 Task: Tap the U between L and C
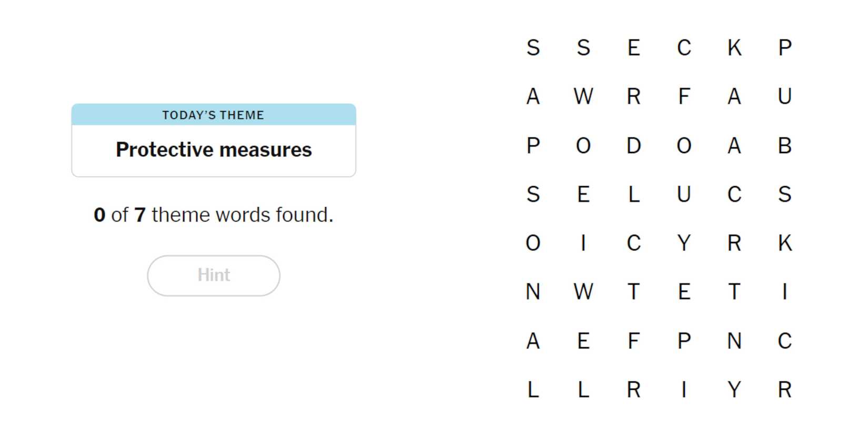684,195
